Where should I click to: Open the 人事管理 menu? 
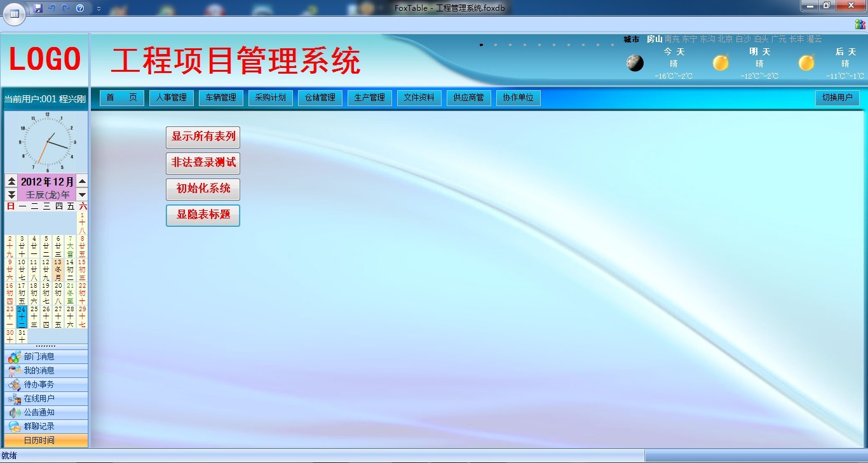tap(172, 98)
